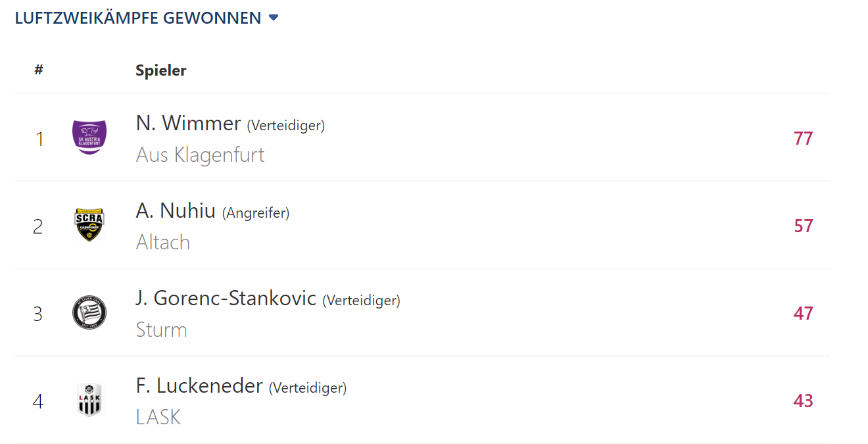Image resolution: width=868 pixels, height=444 pixels.
Task: Open N. Wimmer's player profile
Action: (x=189, y=123)
